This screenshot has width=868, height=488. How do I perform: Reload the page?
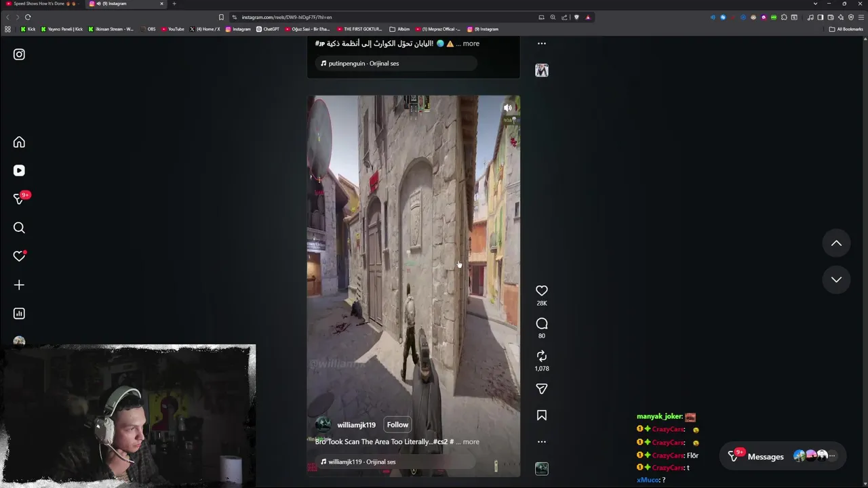(28, 17)
